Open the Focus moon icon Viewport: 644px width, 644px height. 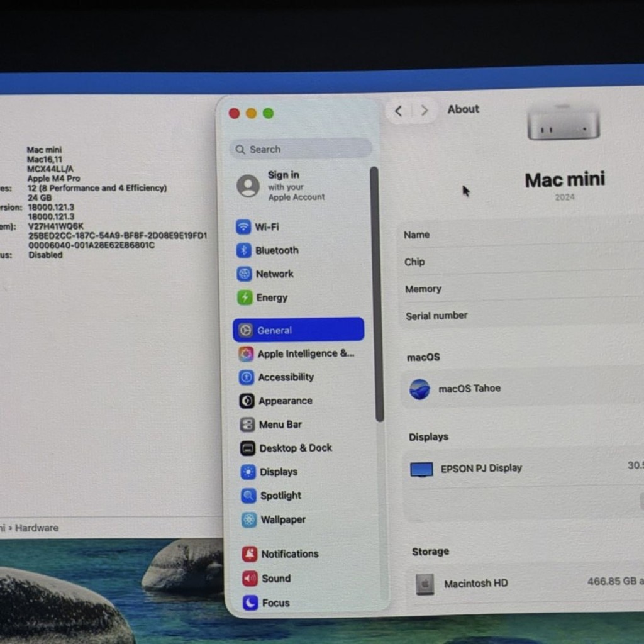point(250,602)
